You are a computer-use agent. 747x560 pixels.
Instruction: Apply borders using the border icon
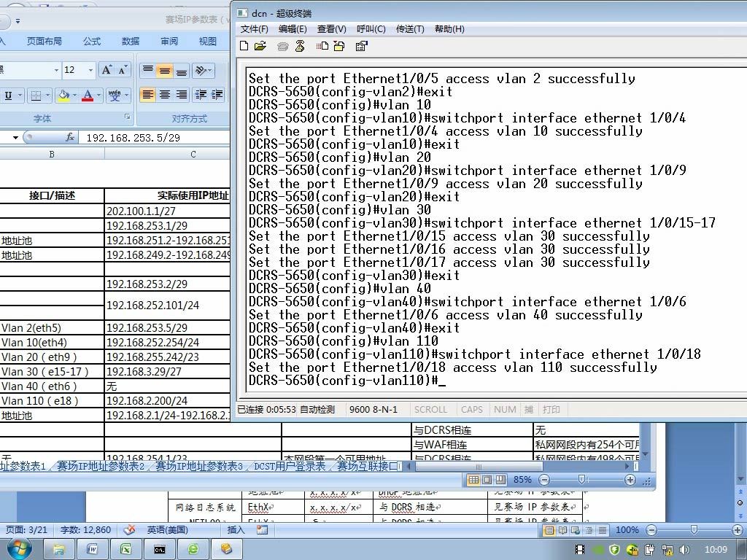pyautogui.click(x=36, y=96)
